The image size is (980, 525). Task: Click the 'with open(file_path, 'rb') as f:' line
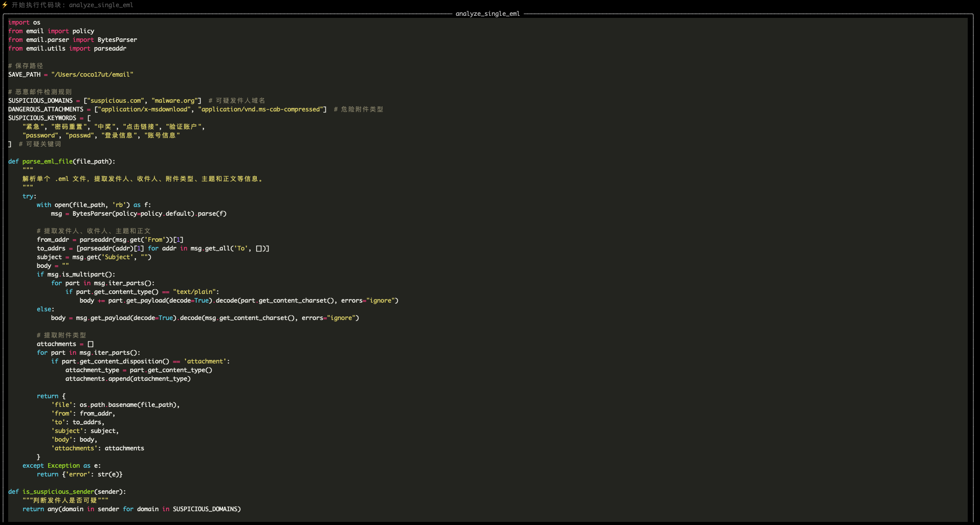click(x=94, y=205)
